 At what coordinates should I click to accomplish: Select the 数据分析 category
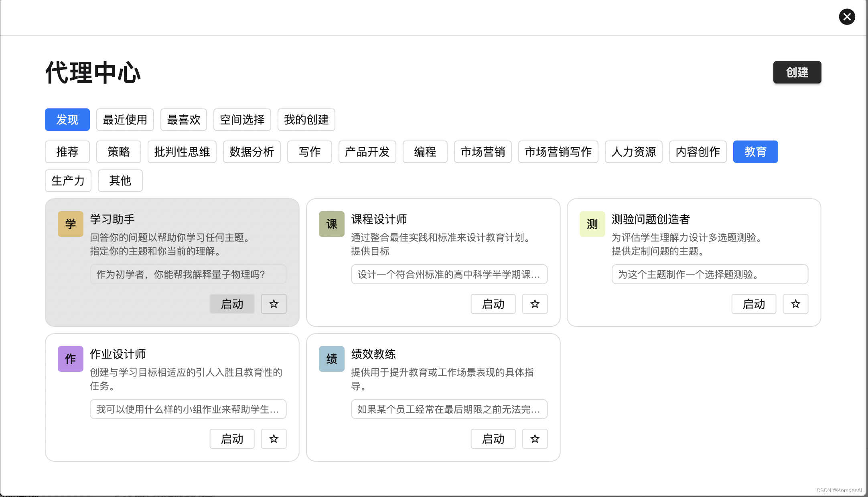click(252, 152)
